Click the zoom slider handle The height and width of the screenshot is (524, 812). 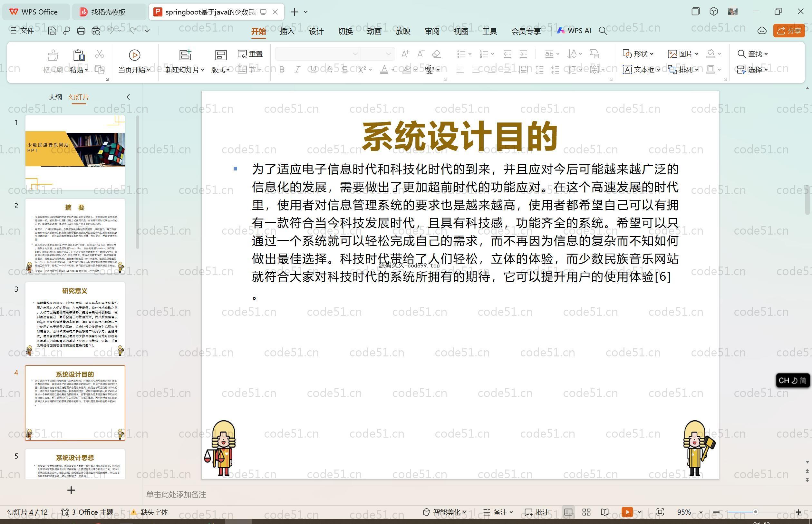pos(755,512)
